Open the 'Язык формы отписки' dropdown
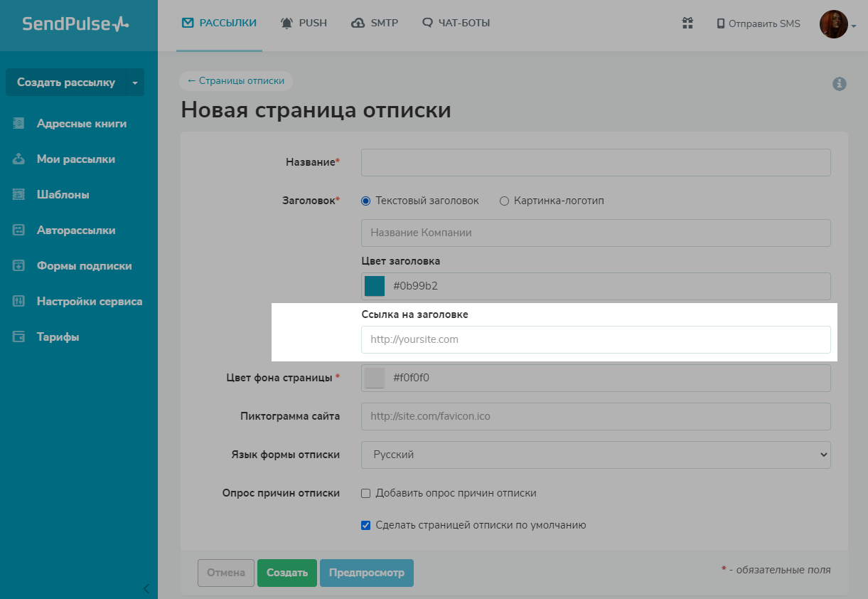 [596, 455]
